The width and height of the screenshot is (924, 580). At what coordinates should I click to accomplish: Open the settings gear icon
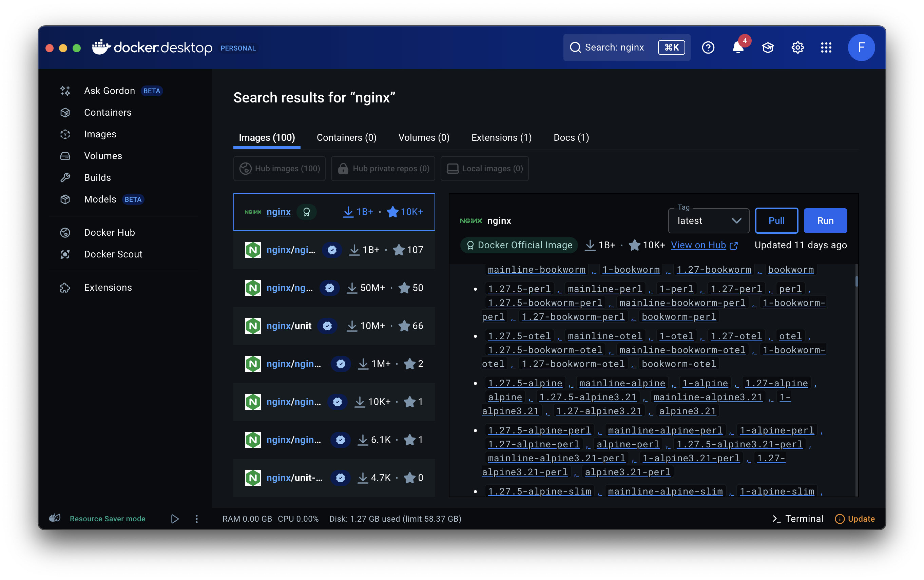coord(797,47)
